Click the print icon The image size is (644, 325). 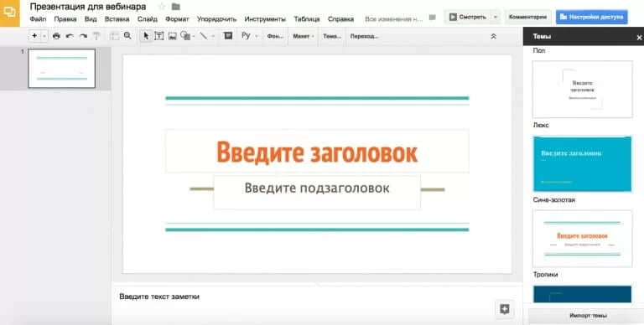[x=56, y=36]
